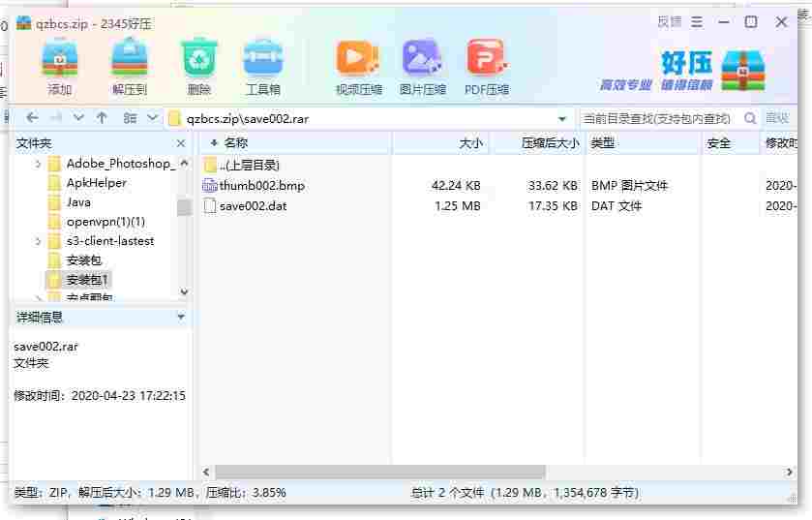Screen dimensions: 812x520
Task: Collapse the 详细信息 details panel
Action: 181,316
